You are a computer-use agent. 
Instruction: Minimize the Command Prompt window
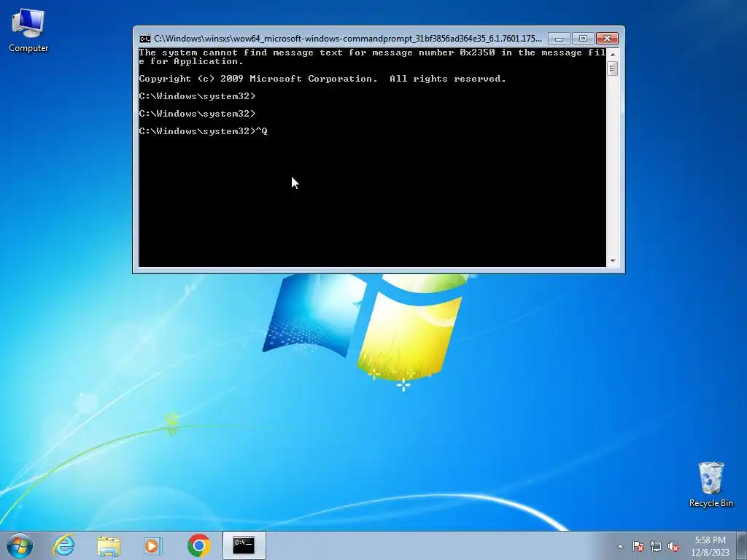pos(559,38)
